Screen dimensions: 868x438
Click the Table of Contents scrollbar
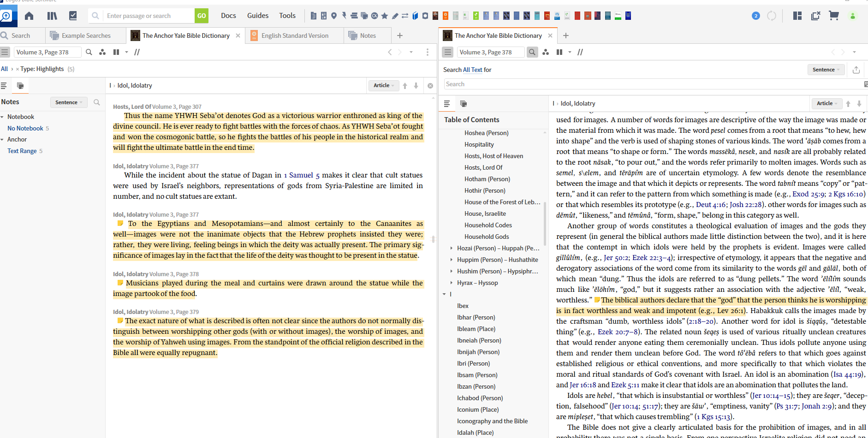pyautogui.click(x=545, y=224)
